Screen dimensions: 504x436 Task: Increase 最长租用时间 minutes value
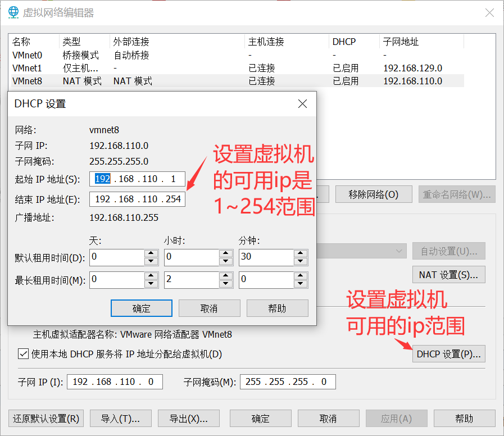pyautogui.click(x=300, y=275)
